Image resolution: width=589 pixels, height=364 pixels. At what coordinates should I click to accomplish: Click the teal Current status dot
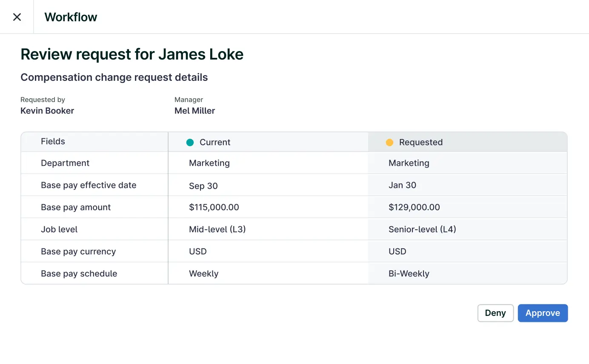190,142
